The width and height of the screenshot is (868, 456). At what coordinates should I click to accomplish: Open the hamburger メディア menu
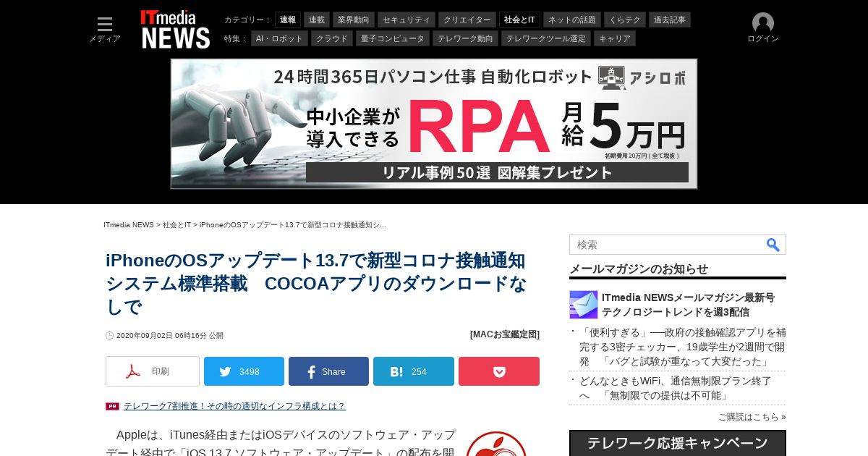coord(105,30)
